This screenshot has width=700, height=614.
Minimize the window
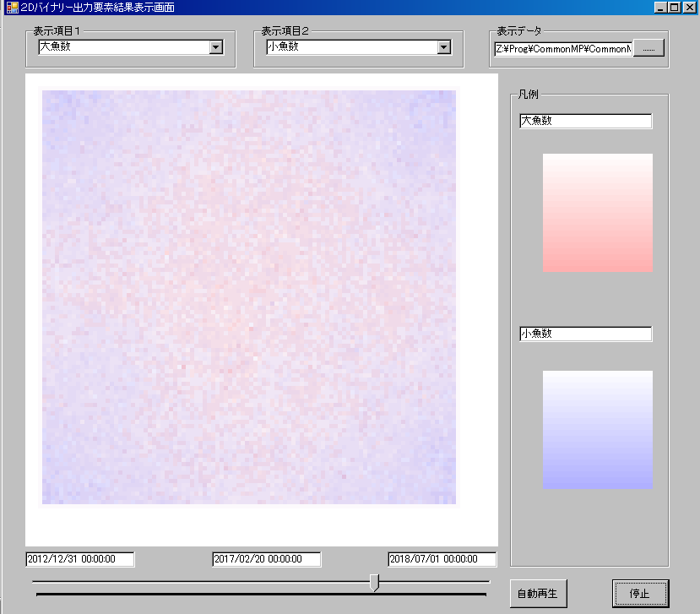(660, 8)
